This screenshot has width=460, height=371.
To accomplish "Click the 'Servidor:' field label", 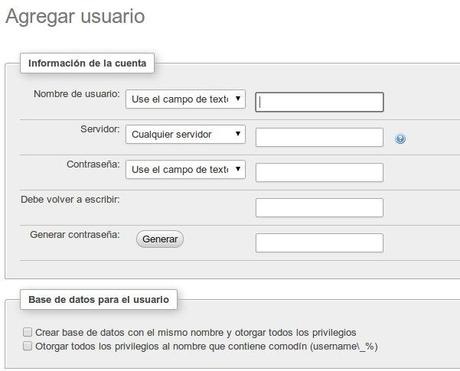I will 100,129.
